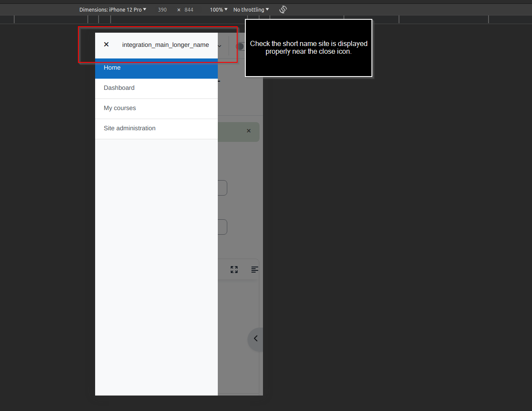Click the viewport width field 390
The image size is (532, 411).
pos(162,9)
